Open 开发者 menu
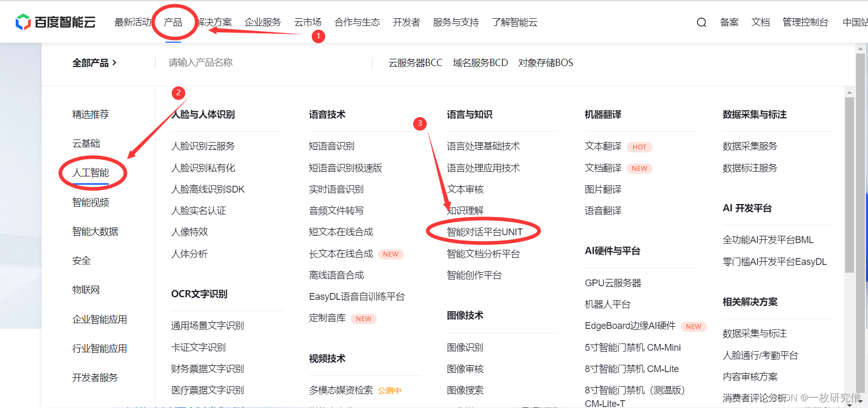Screen dimensions: 868x408 tap(406, 22)
